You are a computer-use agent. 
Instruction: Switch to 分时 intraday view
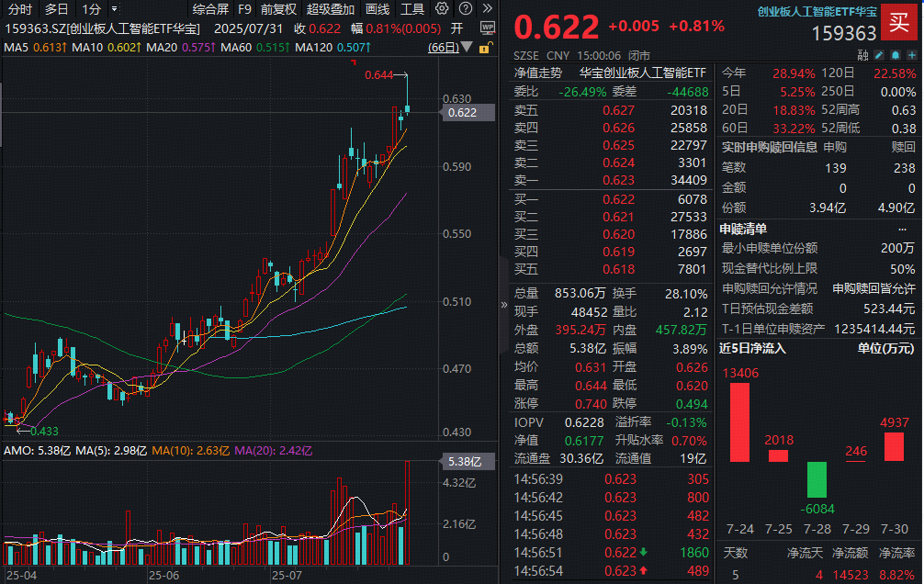point(19,9)
